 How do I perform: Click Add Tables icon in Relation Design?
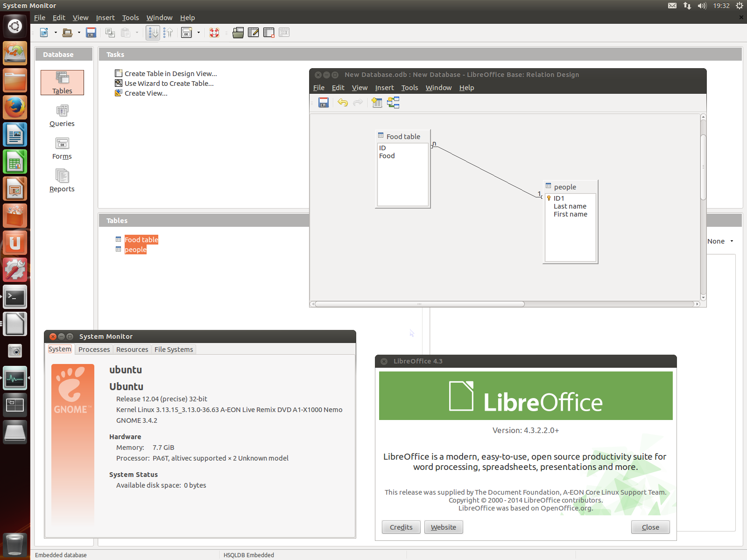[377, 103]
